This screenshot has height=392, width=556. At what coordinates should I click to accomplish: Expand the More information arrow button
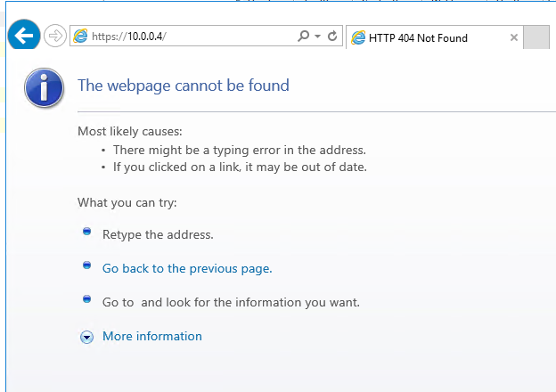point(86,337)
